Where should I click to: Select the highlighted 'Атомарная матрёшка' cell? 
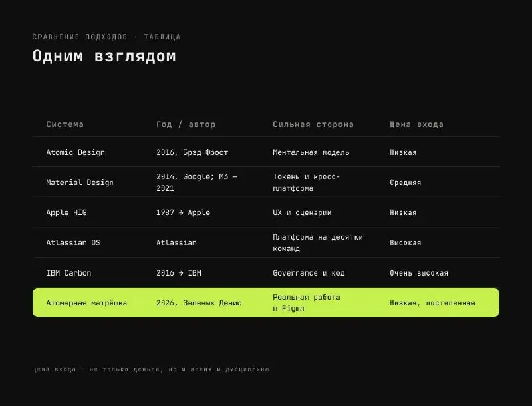coord(86,303)
